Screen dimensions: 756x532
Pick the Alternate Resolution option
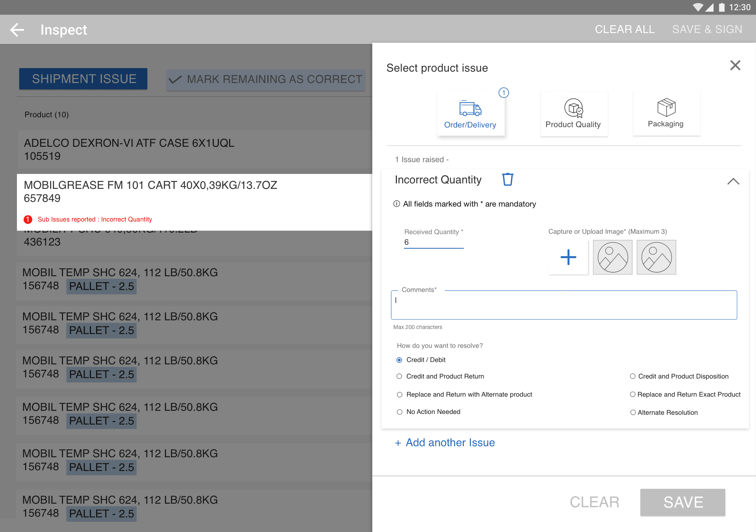pyautogui.click(x=633, y=412)
